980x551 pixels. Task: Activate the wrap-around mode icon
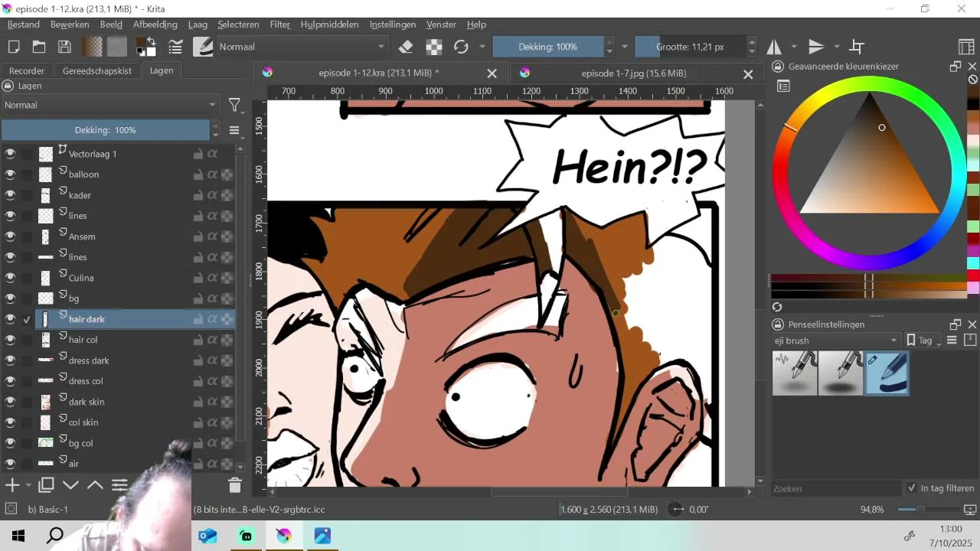[857, 47]
